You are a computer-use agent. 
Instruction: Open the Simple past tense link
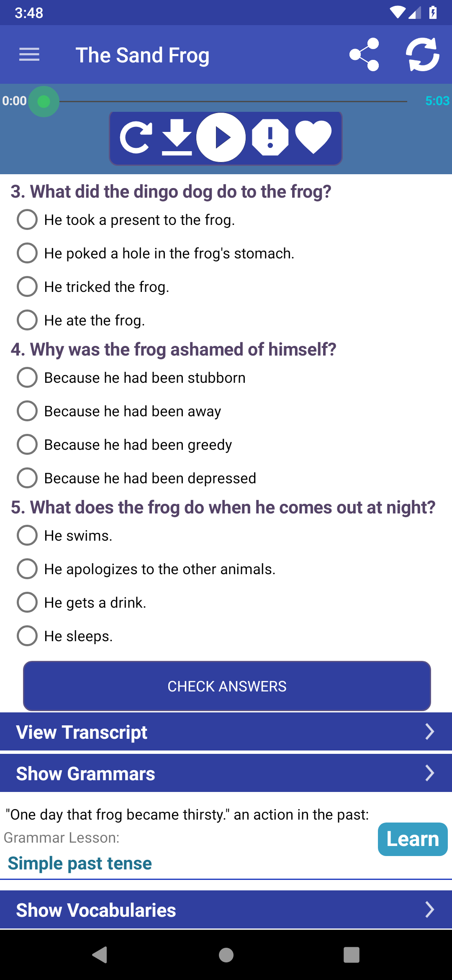click(80, 863)
